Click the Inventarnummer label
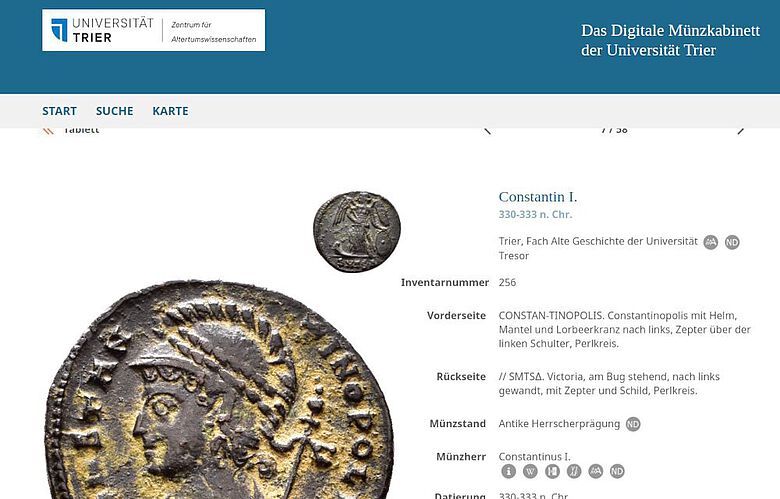Screen dimensions: 780x499 coord(445,283)
